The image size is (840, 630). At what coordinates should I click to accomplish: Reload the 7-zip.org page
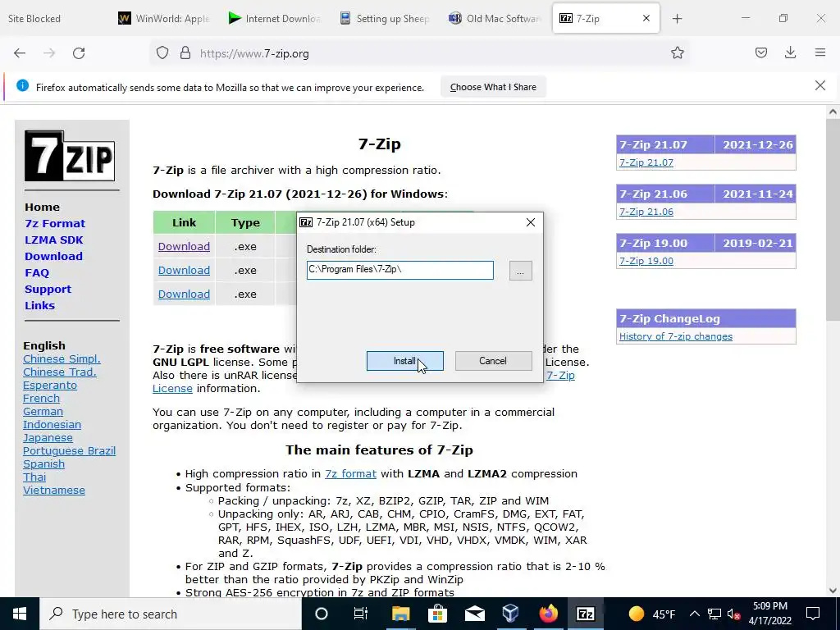79,53
